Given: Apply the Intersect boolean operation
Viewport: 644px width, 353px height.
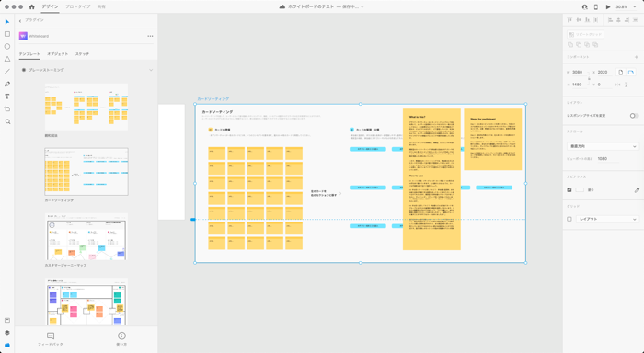Looking at the screenshot, I should [x=587, y=45].
